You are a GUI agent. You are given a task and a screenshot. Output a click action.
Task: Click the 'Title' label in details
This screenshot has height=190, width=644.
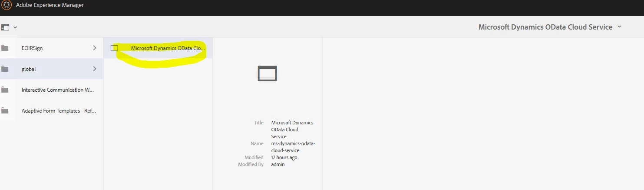259,123
